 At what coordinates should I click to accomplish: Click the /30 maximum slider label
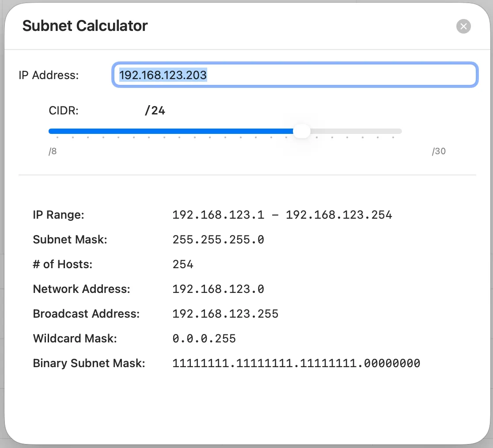tap(439, 152)
